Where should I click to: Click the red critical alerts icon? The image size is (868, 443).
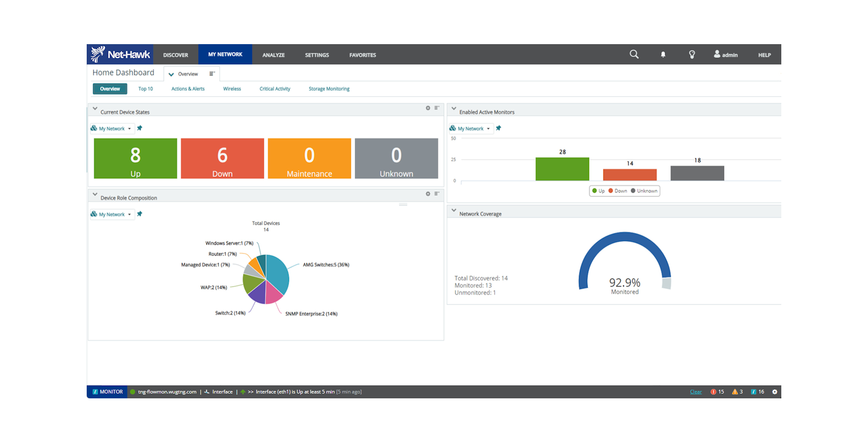(713, 392)
